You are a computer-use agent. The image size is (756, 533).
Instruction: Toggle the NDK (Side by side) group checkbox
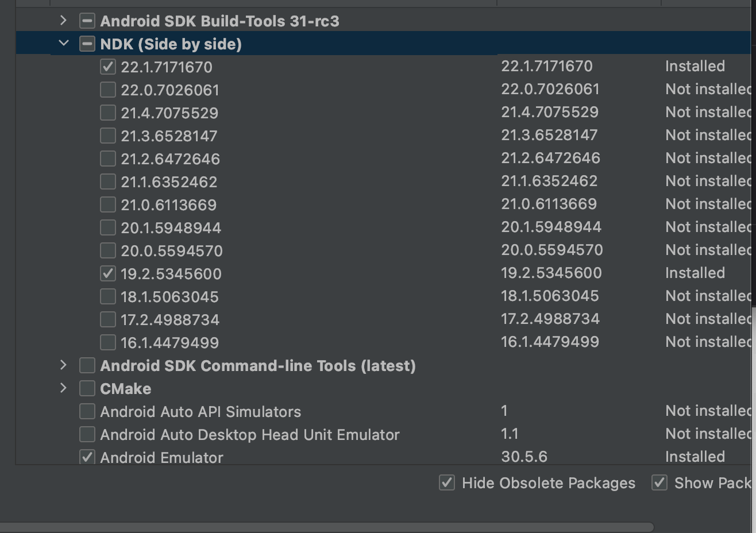click(x=87, y=44)
